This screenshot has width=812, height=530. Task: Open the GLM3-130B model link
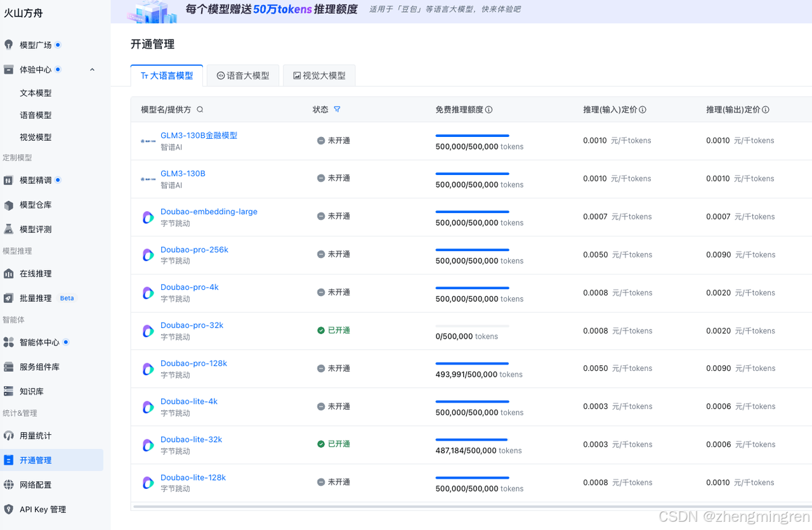click(183, 174)
